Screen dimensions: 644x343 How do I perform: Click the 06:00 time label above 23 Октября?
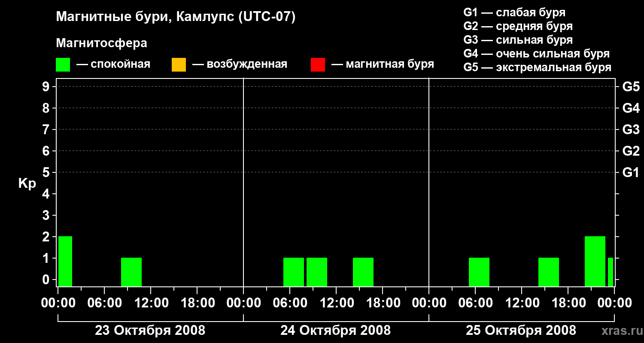tap(104, 303)
